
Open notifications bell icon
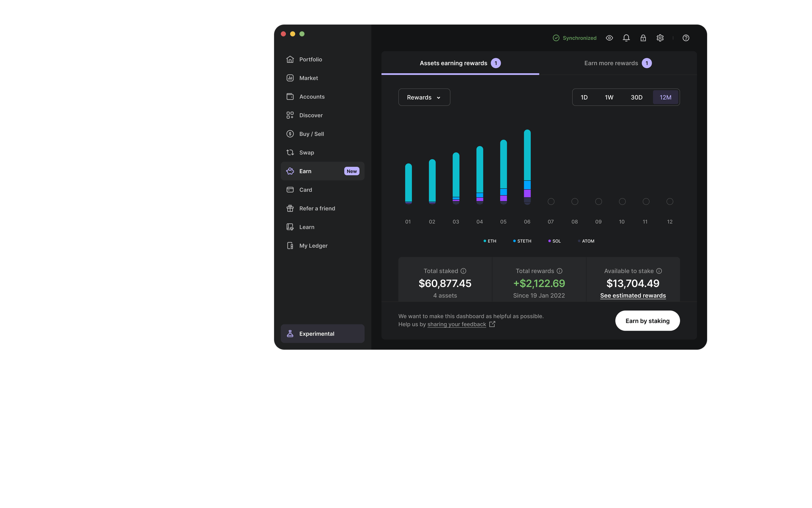(x=626, y=38)
